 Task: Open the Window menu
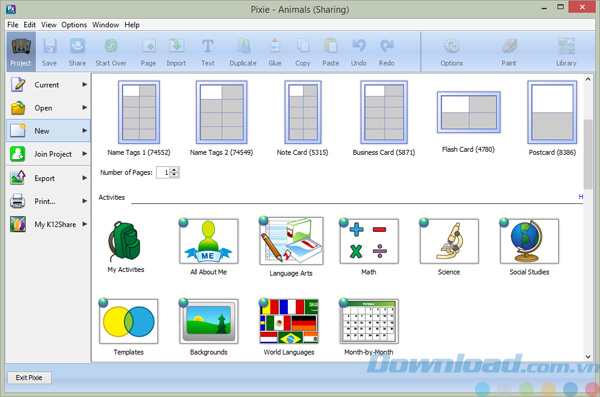click(x=106, y=25)
